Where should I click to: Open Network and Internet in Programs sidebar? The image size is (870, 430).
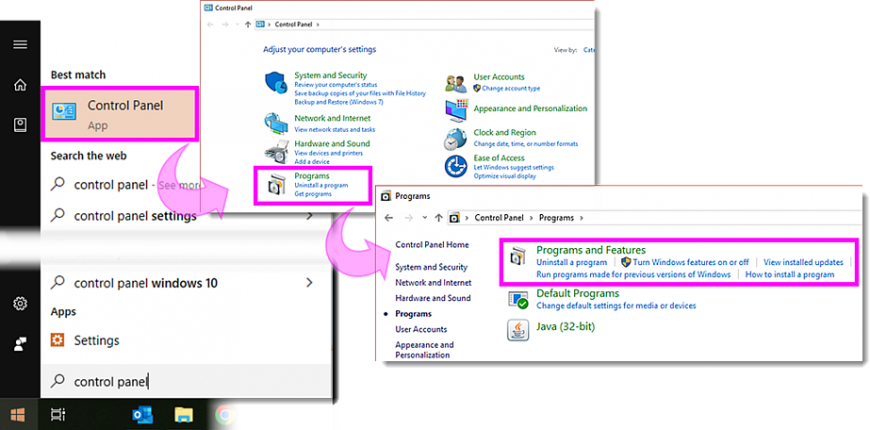[433, 282]
